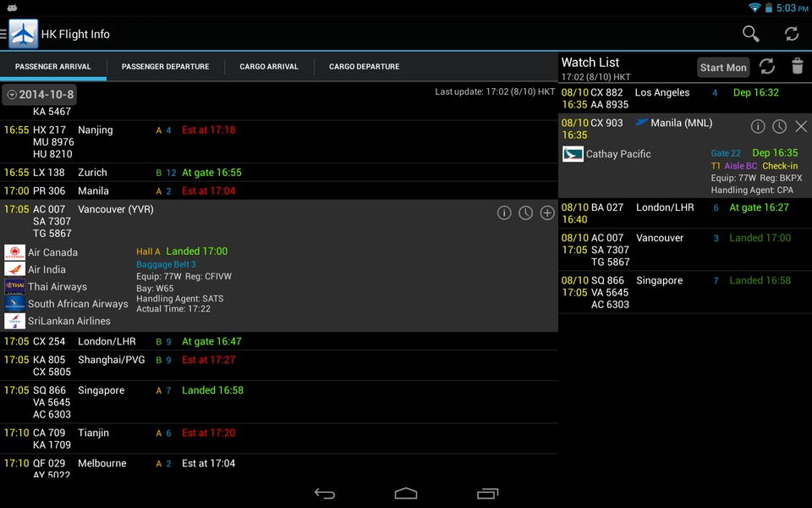Screen dimensions: 812x508
Task: Go to the Android home screen
Action: 406,494
